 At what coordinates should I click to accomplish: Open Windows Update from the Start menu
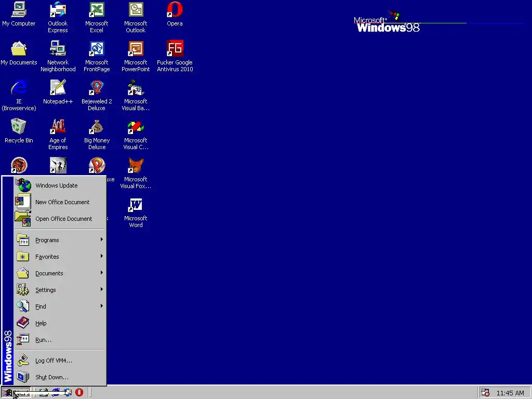pyautogui.click(x=60, y=185)
